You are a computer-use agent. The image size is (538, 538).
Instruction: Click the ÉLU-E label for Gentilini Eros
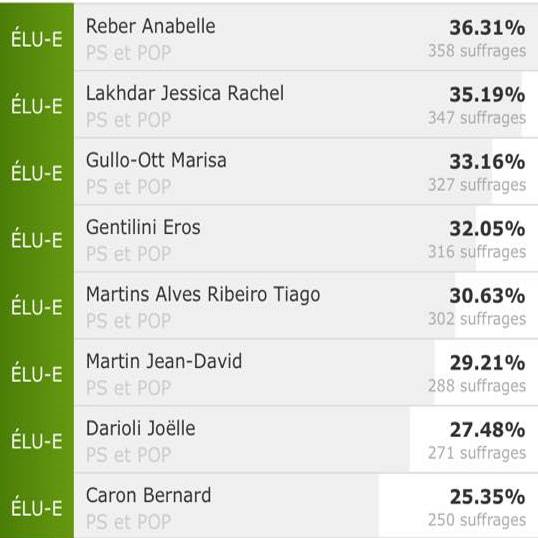click(37, 239)
